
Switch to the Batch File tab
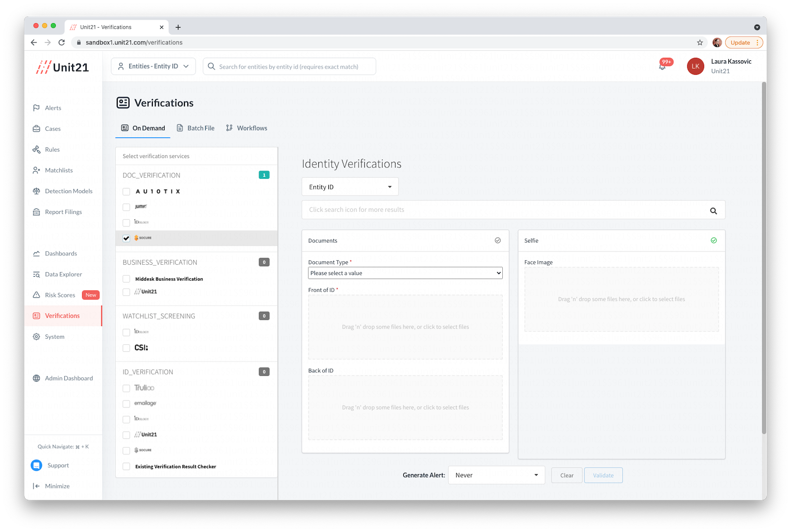click(196, 128)
